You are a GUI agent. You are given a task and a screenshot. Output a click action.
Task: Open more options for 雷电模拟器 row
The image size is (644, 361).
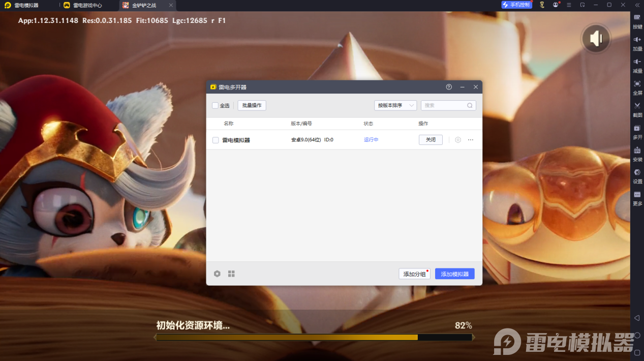click(x=471, y=140)
